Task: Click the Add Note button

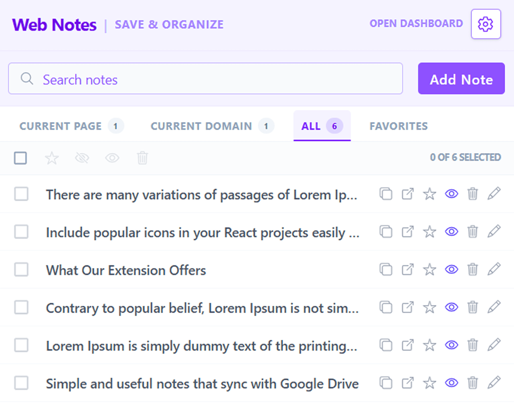Action: tap(461, 79)
